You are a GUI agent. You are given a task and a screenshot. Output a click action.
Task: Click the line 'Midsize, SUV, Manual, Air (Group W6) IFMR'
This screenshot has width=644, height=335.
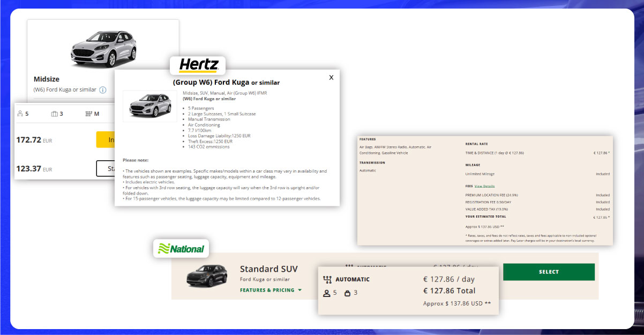tap(224, 93)
